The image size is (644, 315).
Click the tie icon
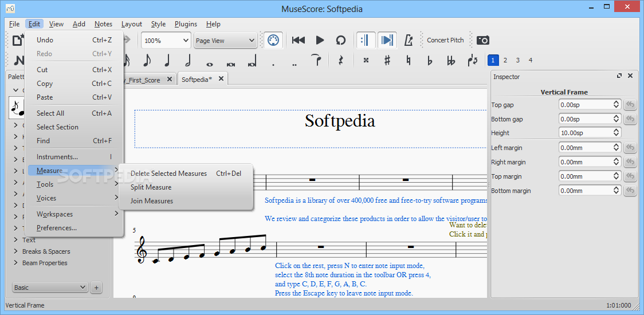coord(316,60)
